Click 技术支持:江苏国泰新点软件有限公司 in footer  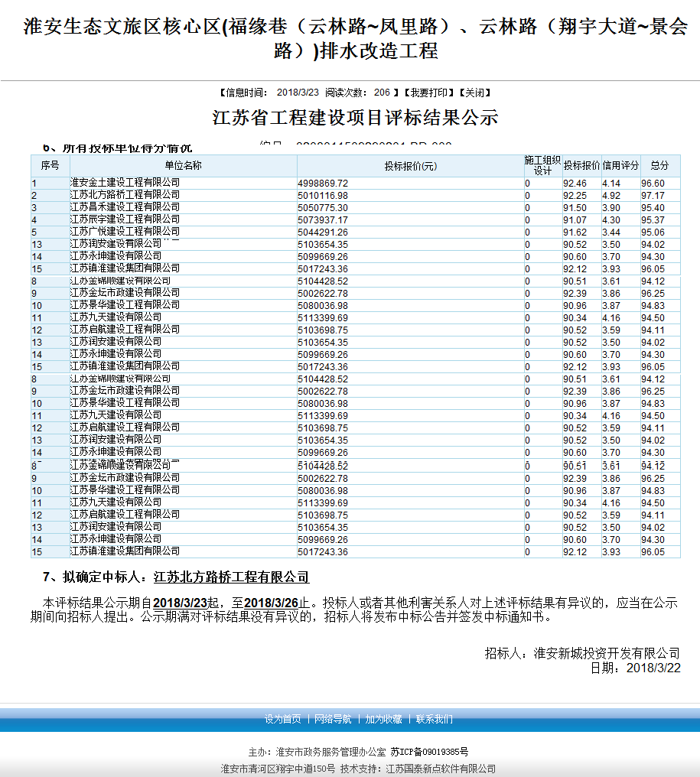[x=418, y=769]
